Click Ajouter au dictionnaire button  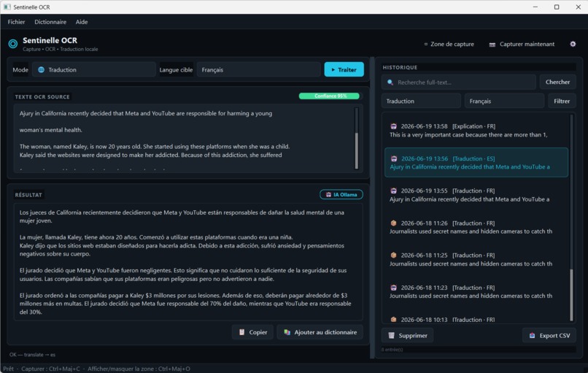coord(320,332)
